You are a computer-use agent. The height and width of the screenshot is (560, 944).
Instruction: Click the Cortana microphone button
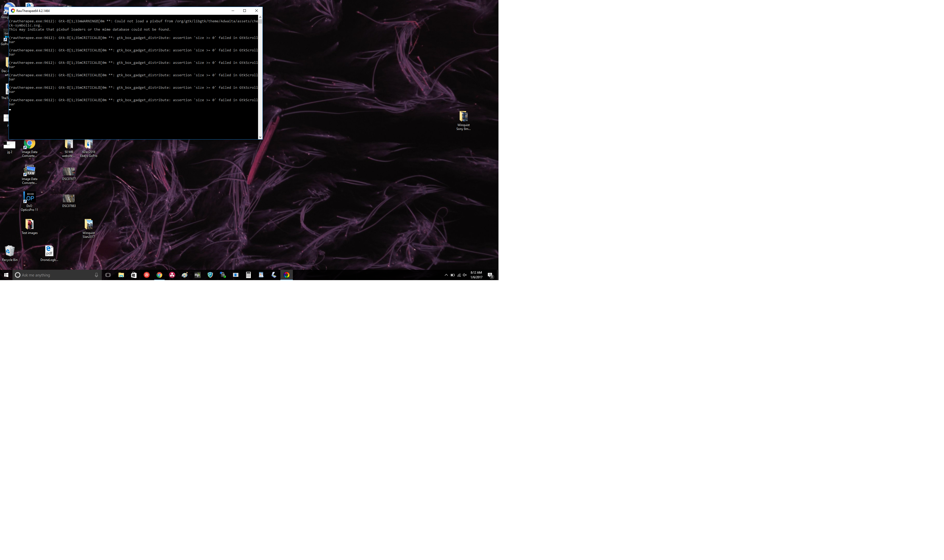(96, 275)
